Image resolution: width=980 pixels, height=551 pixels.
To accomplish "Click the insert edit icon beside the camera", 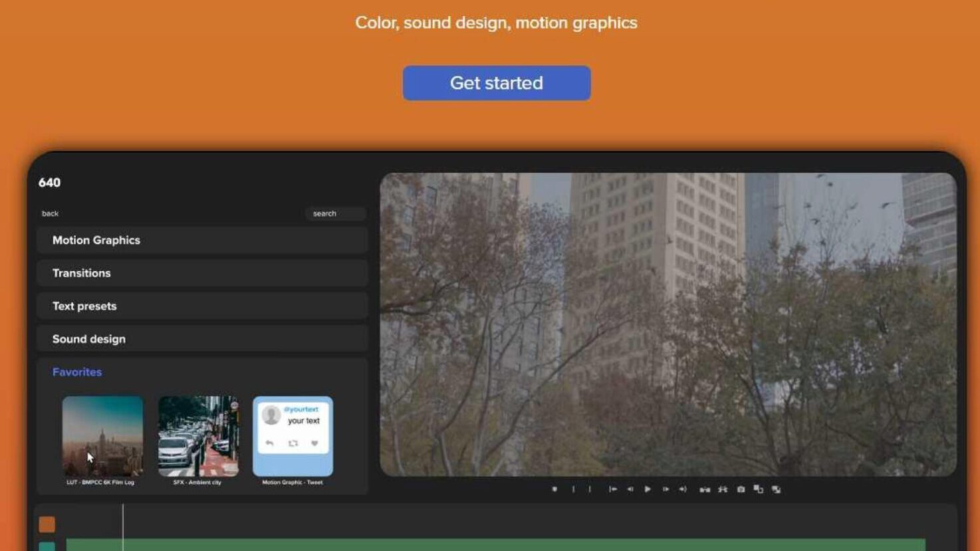I will tap(758, 489).
